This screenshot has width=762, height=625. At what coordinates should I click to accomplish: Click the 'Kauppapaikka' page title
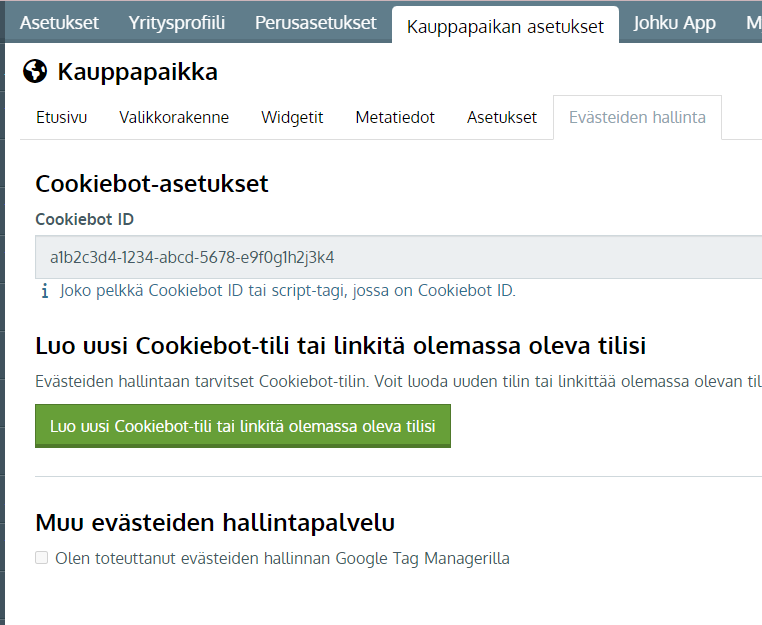[138, 72]
